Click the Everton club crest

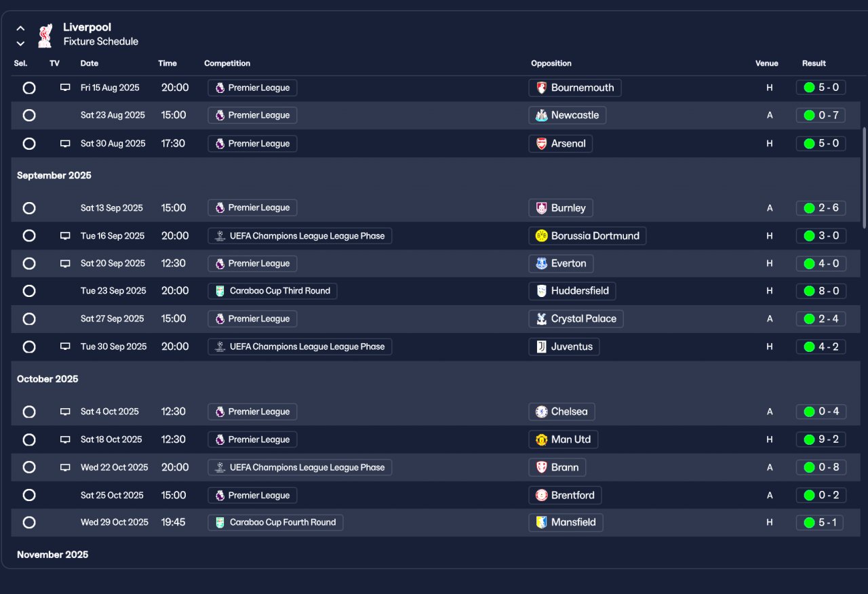tap(541, 264)
